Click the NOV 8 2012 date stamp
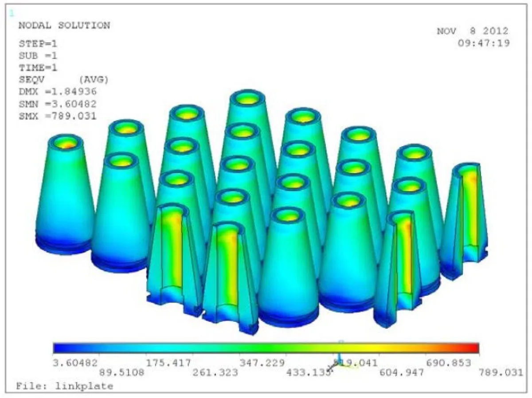The height and width of the screenshot is (398, 532). pyautogui.click(x=473, y=31)
